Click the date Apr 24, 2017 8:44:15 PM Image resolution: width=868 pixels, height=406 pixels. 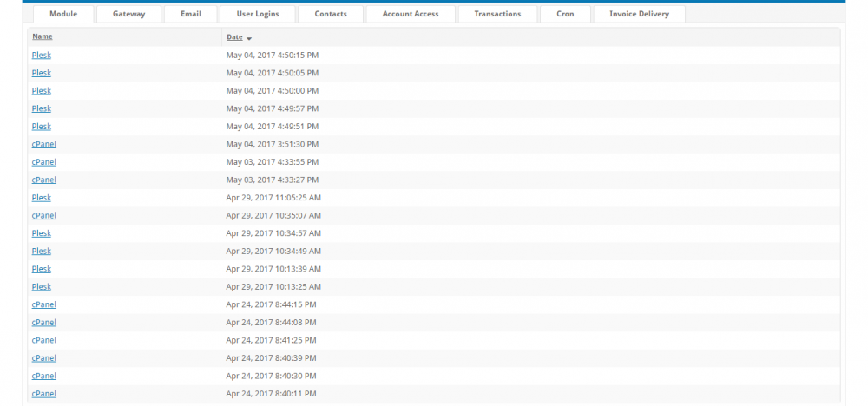point(271,304)
